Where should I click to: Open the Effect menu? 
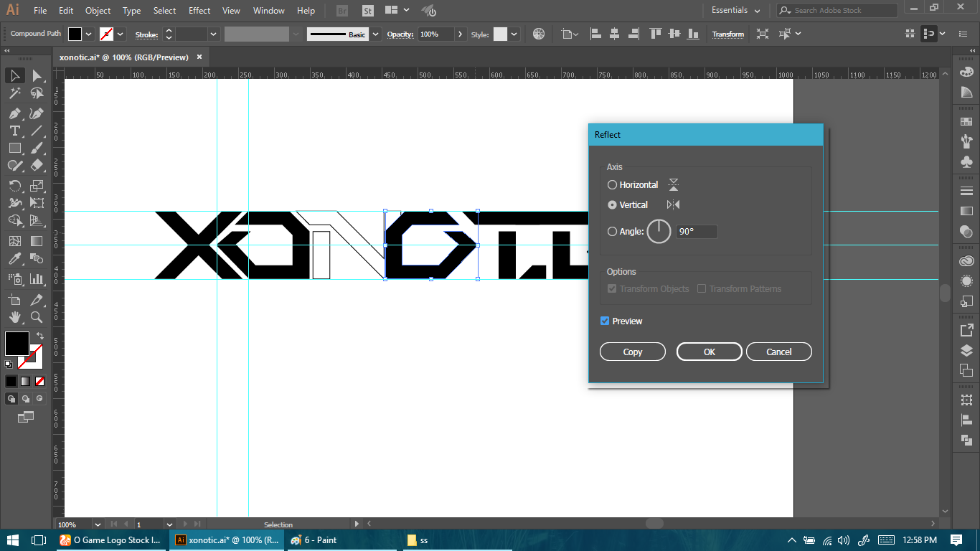[199, 11]
